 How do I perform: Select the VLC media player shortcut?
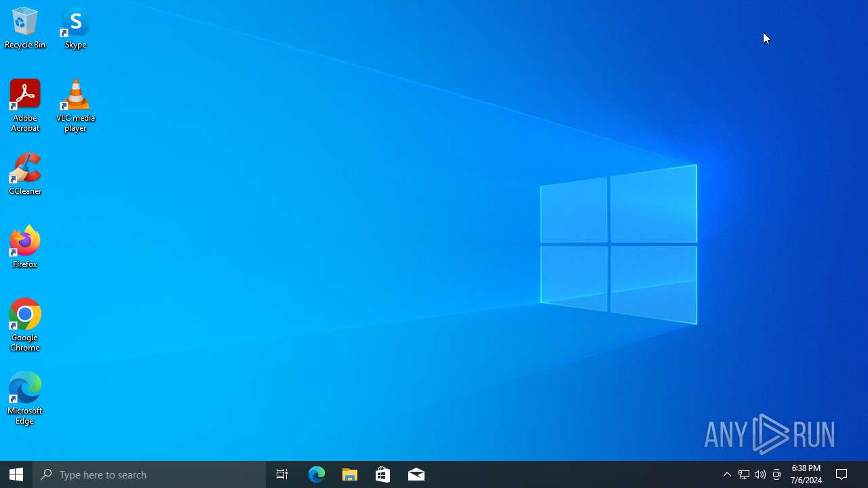(x=75, y=106)
